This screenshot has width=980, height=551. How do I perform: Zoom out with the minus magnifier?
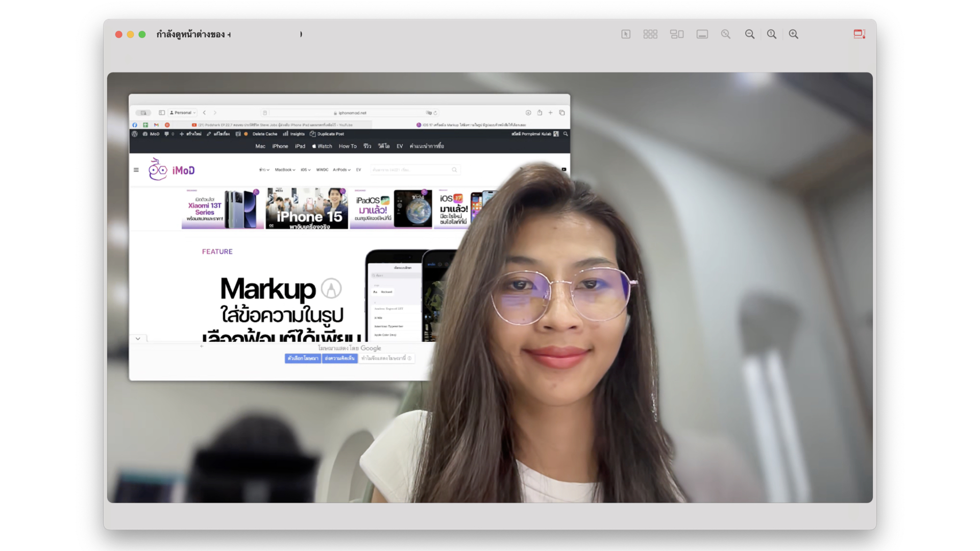[x=750, y=34]
